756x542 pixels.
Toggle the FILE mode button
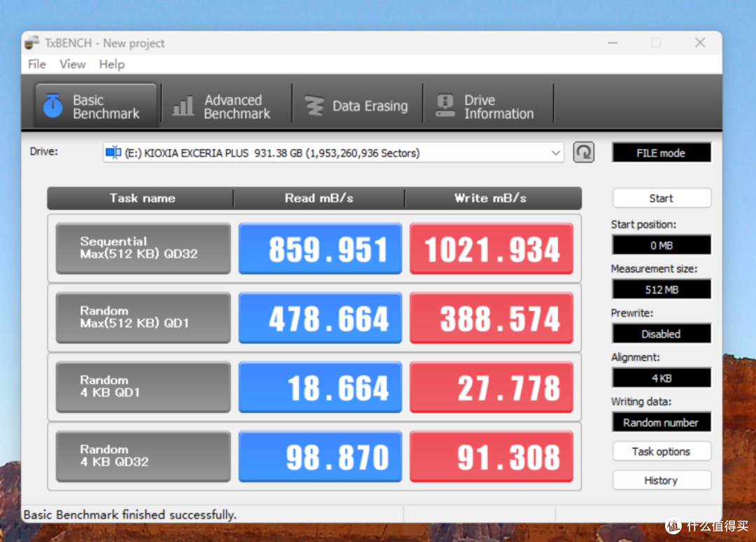tap(661, 153)
